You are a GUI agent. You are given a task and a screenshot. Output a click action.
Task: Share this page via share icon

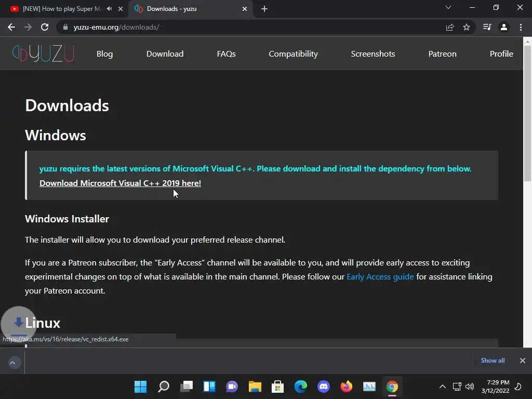[x=450, y=27]
